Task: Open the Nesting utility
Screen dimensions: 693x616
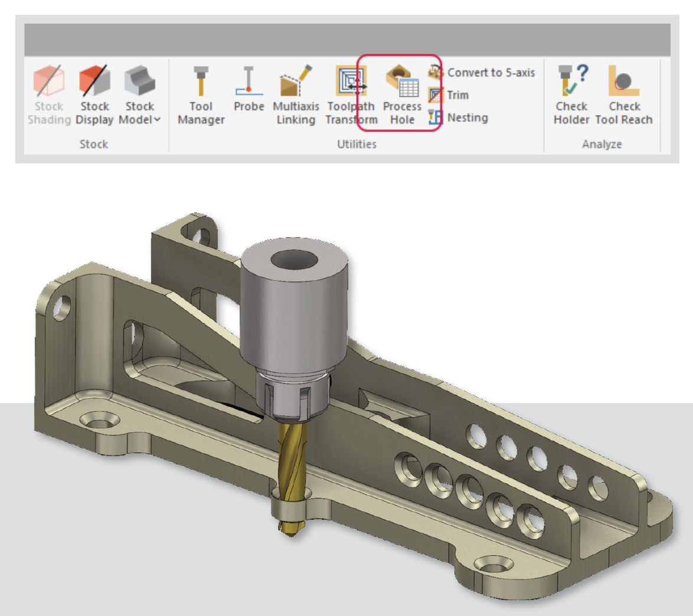Action: [458, 117]
